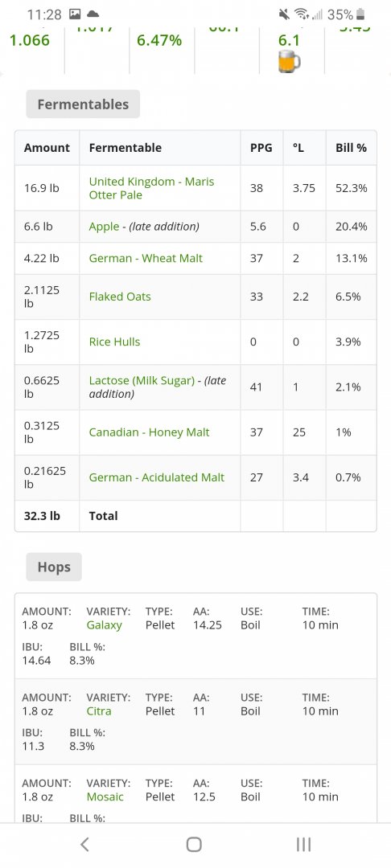Tap the Android back navigation arrow
Viewport: 391px width, 868px height.
[84, 844]
